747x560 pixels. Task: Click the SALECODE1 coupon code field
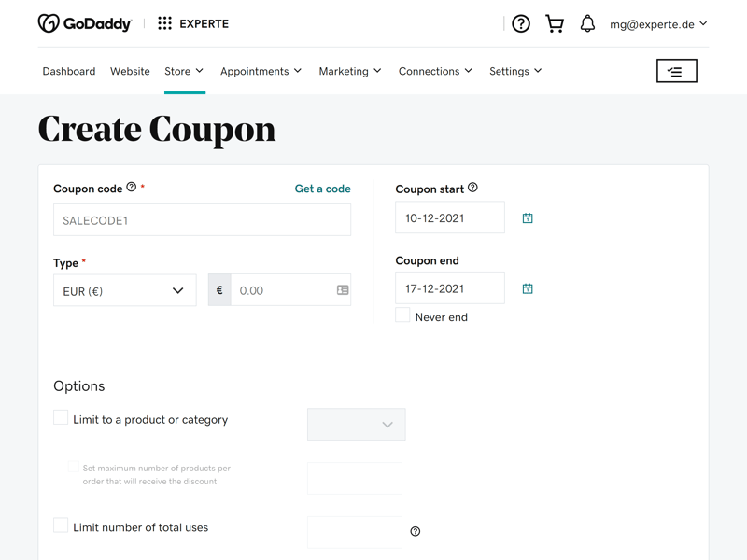point(202,220)
